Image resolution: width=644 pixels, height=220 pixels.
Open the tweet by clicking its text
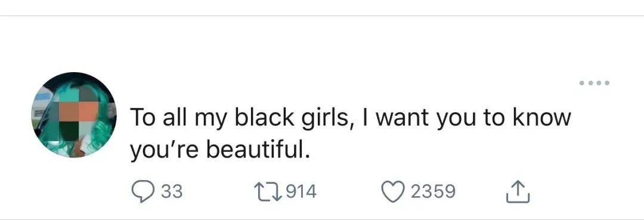(x=351, y=134)
